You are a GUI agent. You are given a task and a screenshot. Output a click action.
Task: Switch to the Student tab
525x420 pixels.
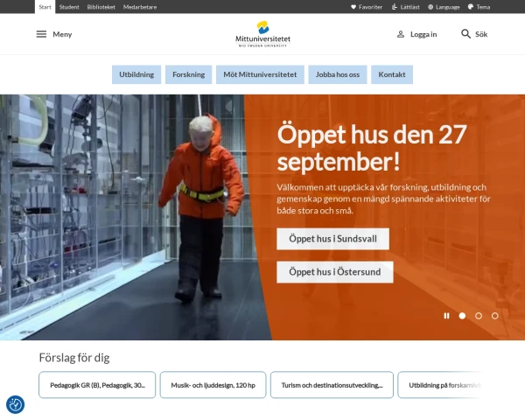(x=69, y=7)
